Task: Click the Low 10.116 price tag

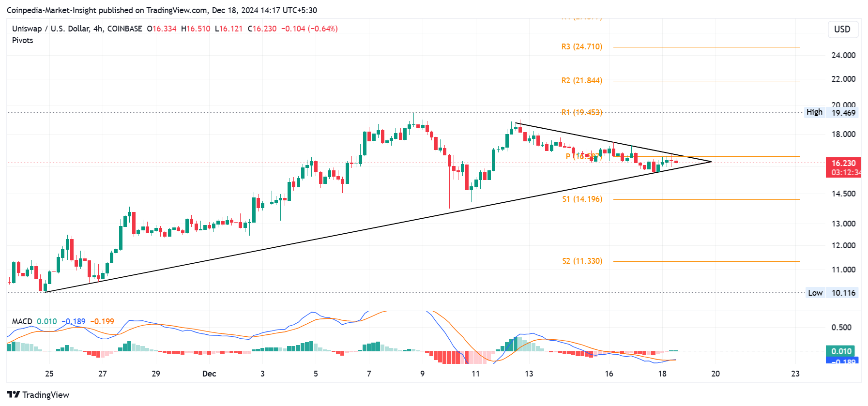Action: [x=832, y=292]
